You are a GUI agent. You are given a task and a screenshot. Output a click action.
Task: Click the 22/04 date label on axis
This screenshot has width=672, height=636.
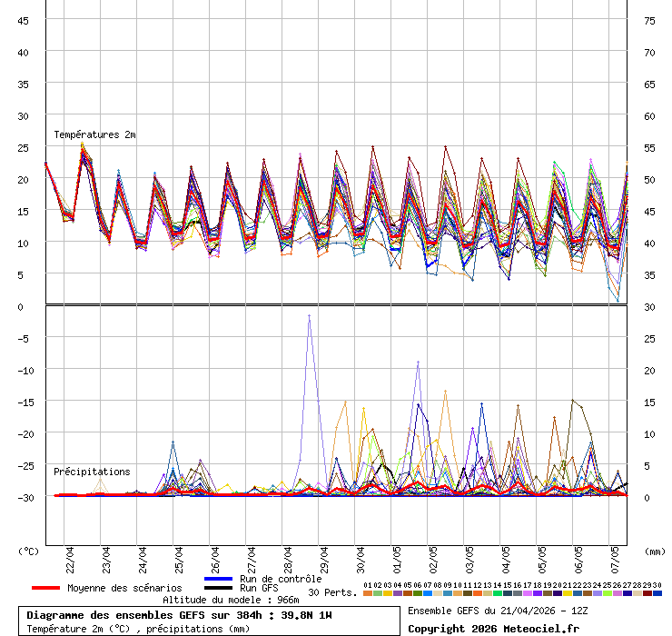[x=71, y=558]
